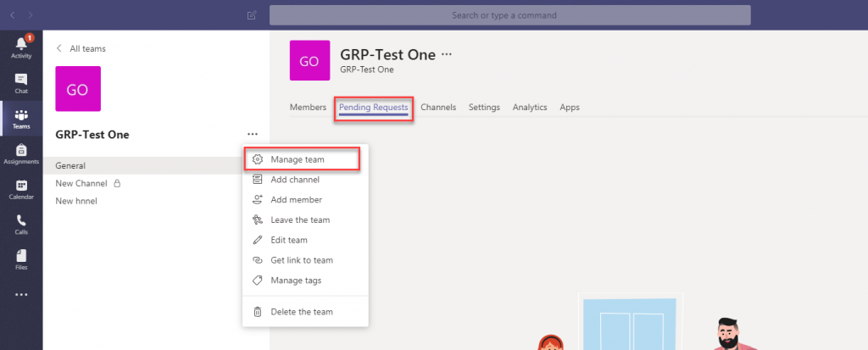The height and width of the screenshot is (350, 868).
Task: Open Assignments in the app bar
Action: [x=21, y=153]
